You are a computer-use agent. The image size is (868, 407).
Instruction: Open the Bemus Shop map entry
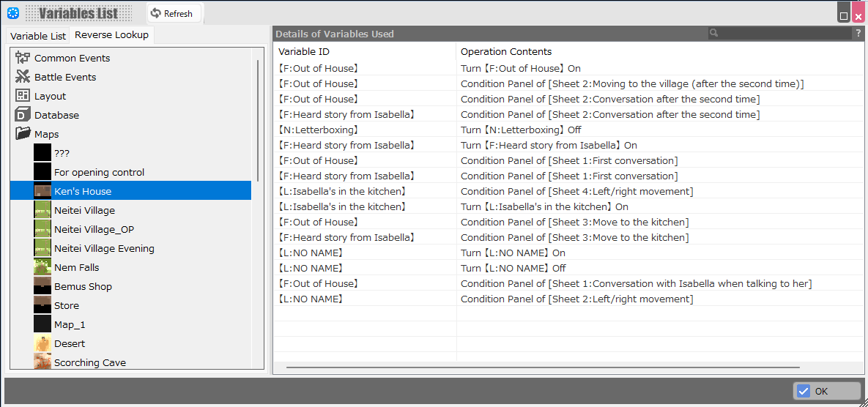(83, 286)
